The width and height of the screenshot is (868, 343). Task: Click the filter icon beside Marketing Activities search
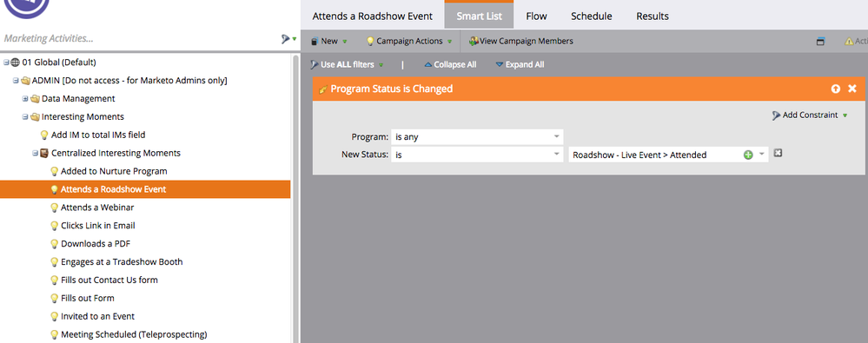286,39
